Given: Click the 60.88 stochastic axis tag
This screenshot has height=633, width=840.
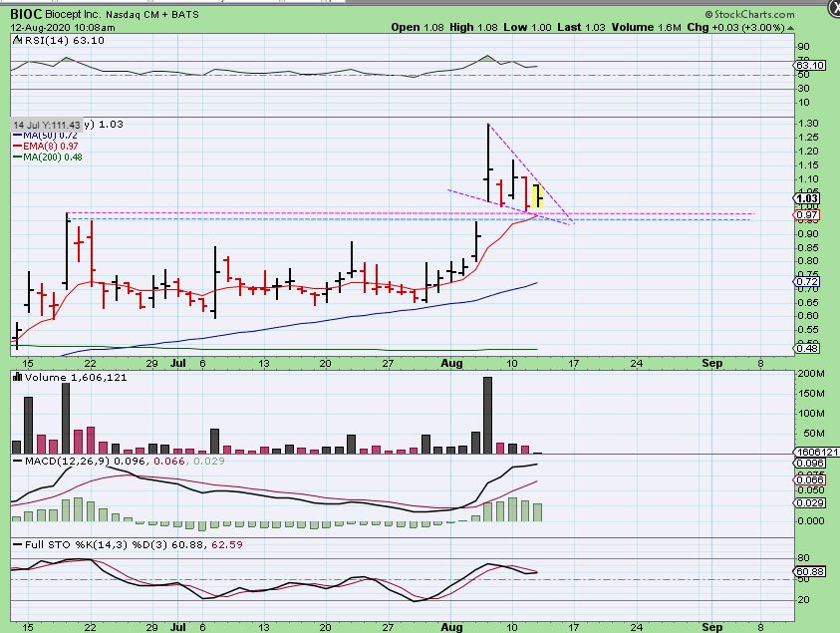Looking at the screenshot, I should (x=809, y=571).
